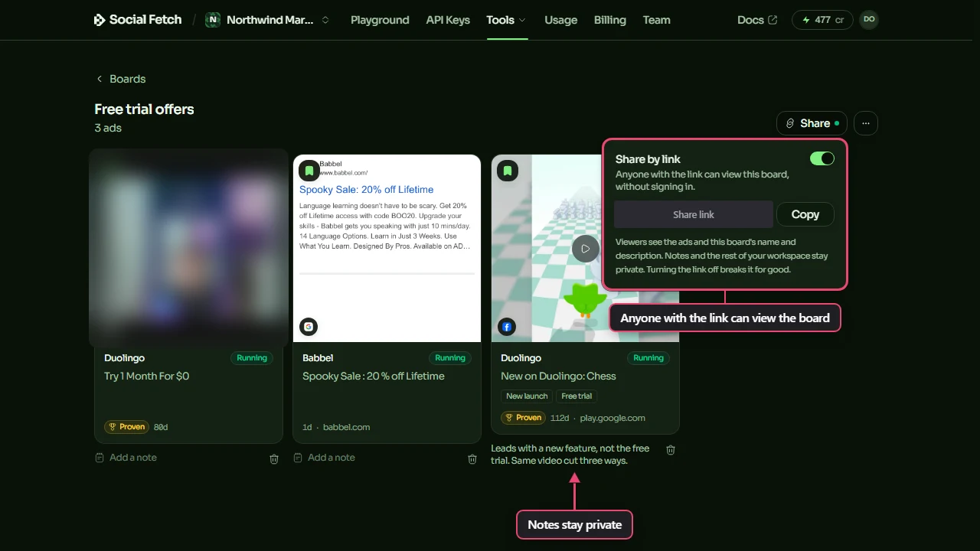Image resolution: width=980 pixels, height=551 pixels.
Task: Turn off the Share by link toggle
Action: [822, 158]
